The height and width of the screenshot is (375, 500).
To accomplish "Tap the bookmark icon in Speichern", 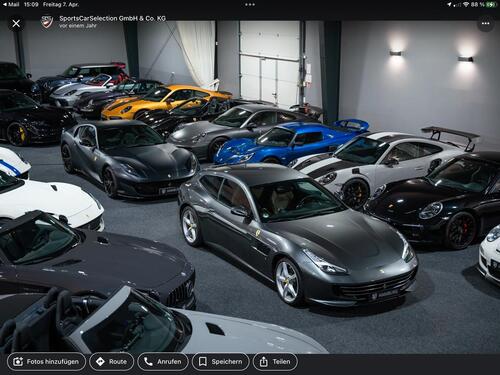I will pos(202,362).
